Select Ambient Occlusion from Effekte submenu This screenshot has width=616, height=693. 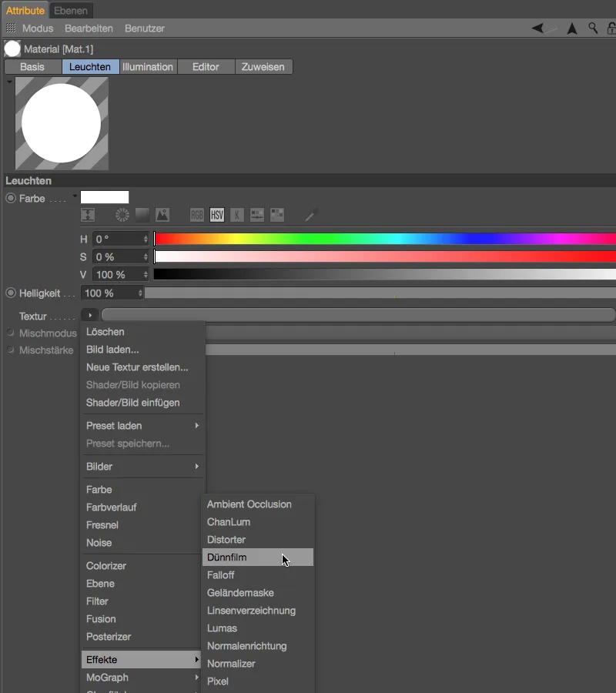click(x=258, y=504)
